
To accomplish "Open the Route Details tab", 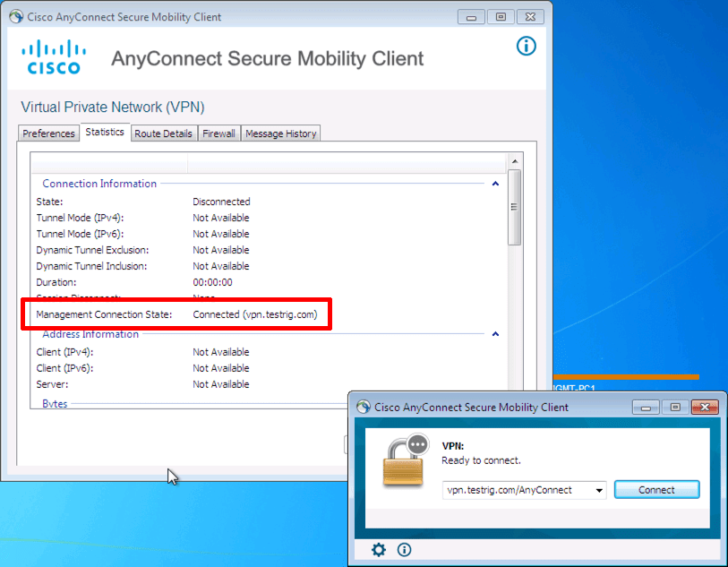I will [163, 133].
